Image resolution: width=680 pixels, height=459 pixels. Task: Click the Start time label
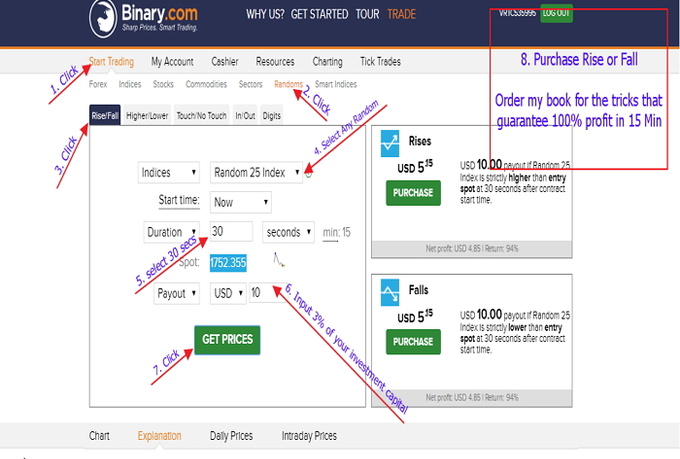click(x=179, y=200)
